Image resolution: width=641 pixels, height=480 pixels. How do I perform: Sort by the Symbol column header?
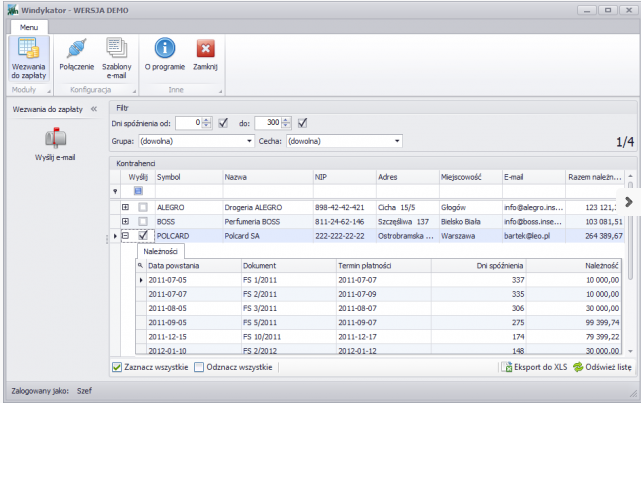(x=189, y=177)
